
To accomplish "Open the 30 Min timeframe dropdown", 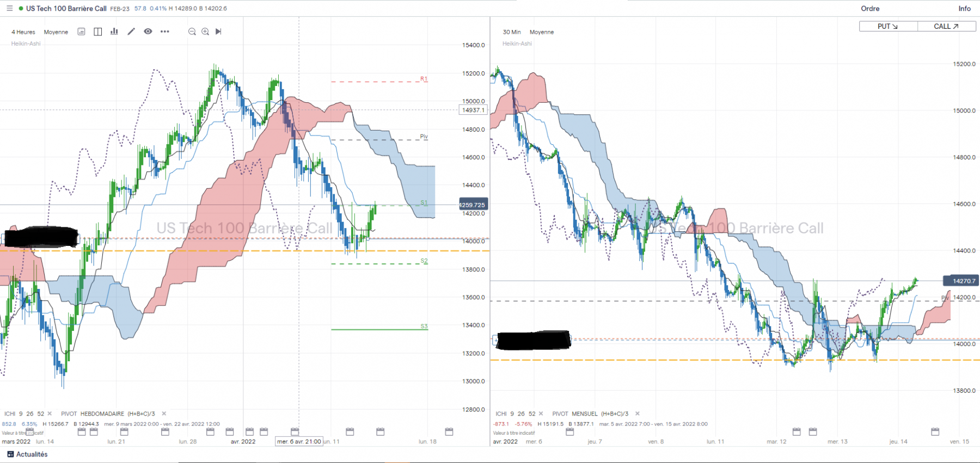I will [512, 32].
